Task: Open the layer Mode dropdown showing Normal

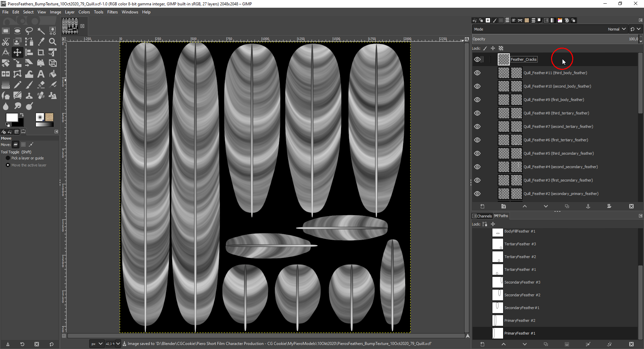Action: click(x=616, y=29)
